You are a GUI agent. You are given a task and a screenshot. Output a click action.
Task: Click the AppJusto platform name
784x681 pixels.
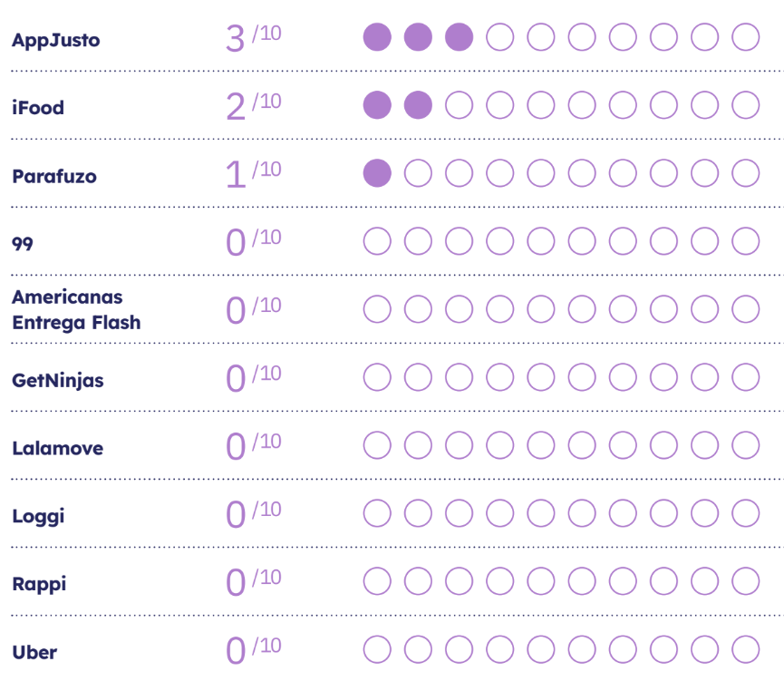click(x=55, y=40)
